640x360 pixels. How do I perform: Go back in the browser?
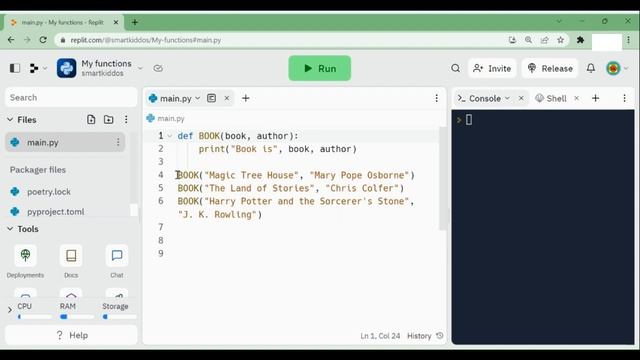point(11,40)
